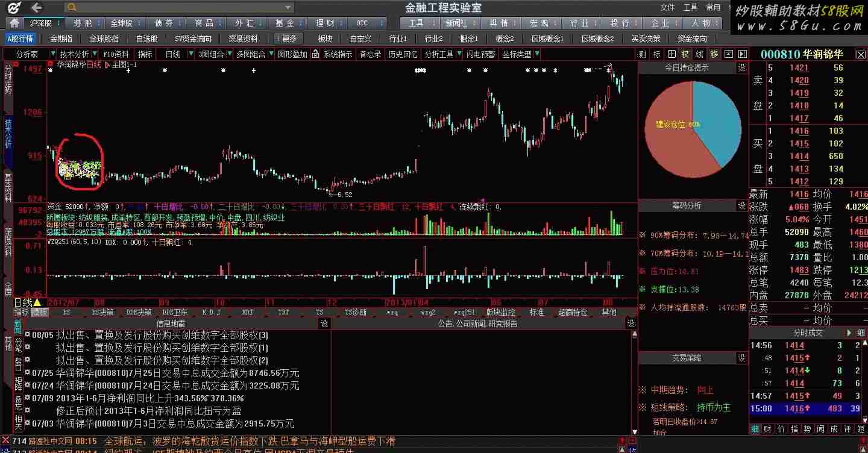The image size is (868, 453).
Task: Click the 细 button beside 分时成交
Action: point(860,333)
